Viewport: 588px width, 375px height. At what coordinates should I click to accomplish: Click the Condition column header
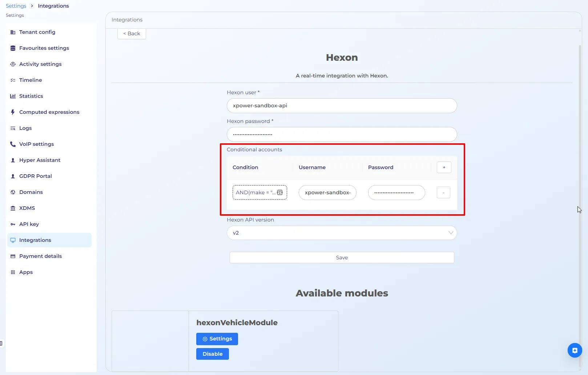point(245,167)
